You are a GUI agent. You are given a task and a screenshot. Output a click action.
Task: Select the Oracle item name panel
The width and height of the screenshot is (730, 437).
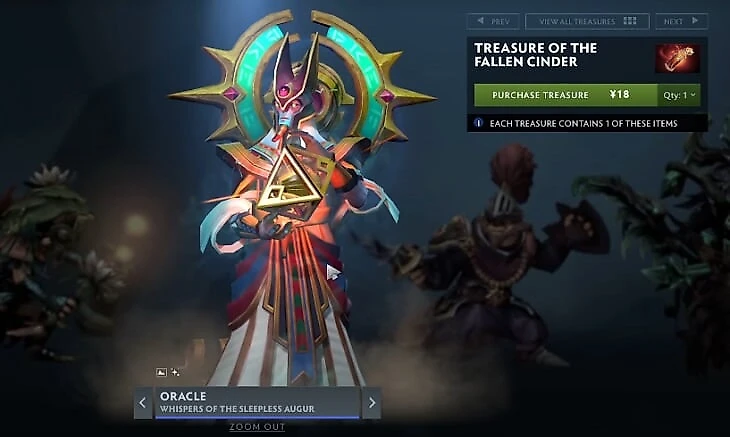coord(257,403)
